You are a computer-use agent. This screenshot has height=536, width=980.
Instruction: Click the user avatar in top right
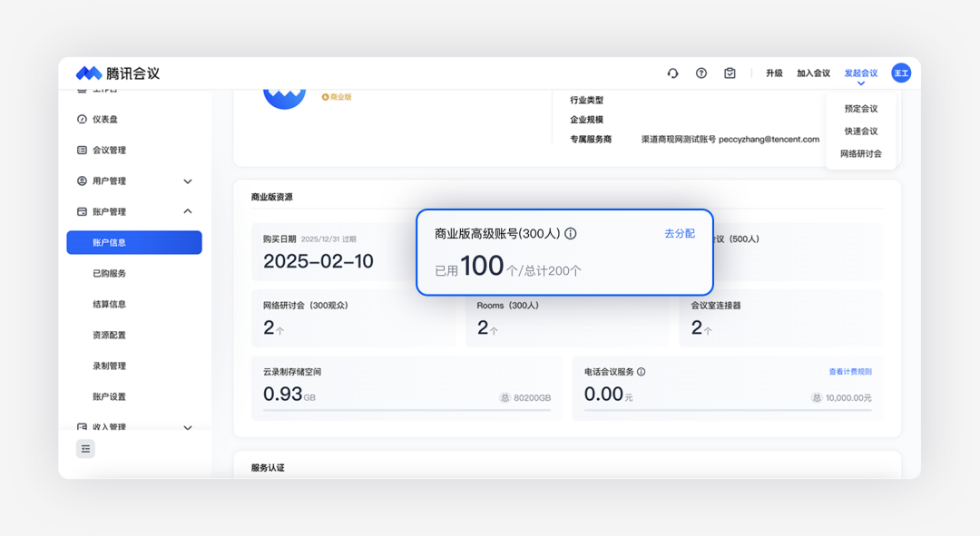pos(900,73)
